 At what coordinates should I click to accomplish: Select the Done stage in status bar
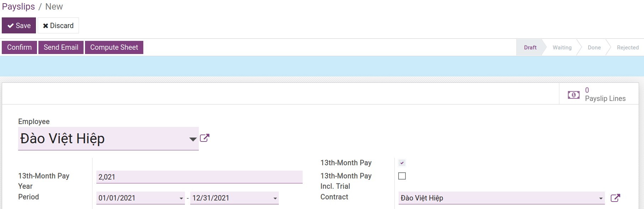pyautogui.click(x=594, y=47)
